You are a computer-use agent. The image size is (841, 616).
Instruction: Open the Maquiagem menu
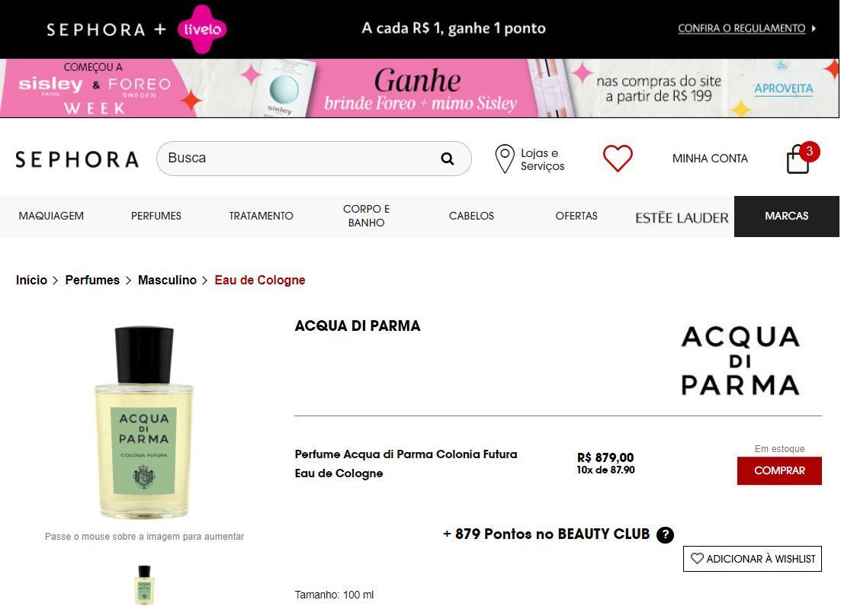click(52, 216)
